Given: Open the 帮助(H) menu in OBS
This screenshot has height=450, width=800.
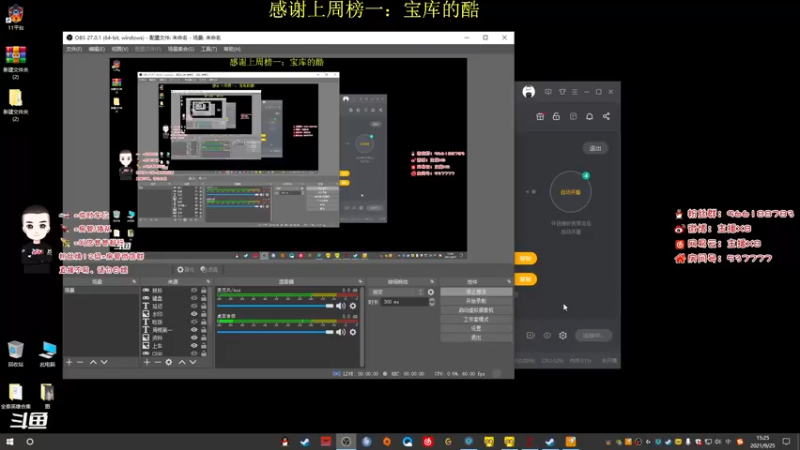Looking at the screenshot, I should (232, 49).
